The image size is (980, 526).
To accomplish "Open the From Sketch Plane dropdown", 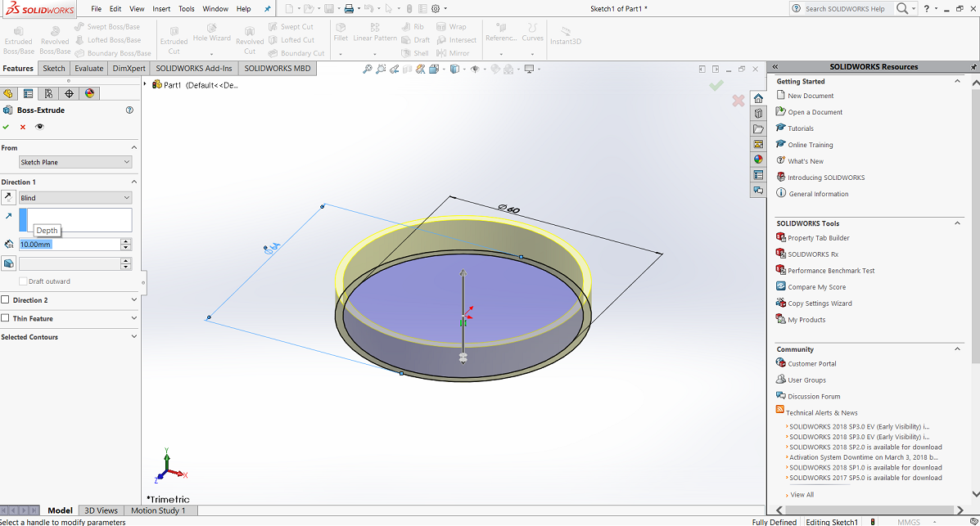I will click(75, 162).
